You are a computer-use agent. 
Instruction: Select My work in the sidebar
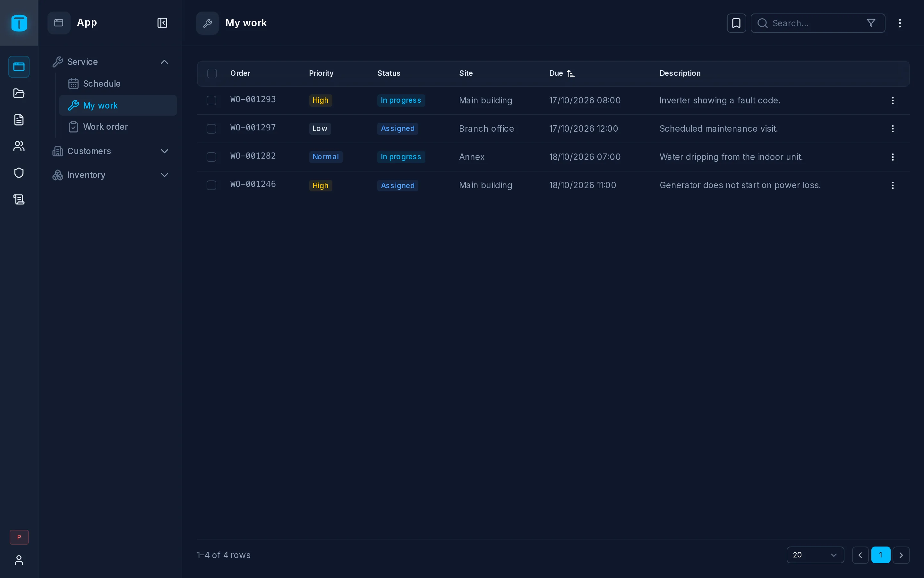tap(118, 106)
